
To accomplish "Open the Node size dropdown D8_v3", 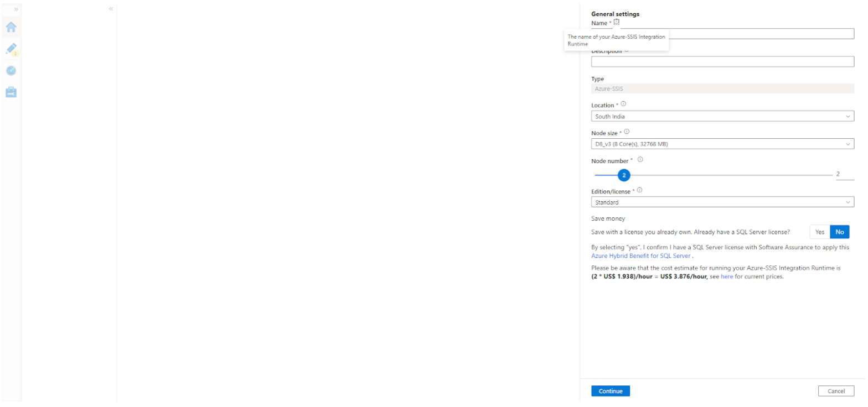I will pos(722,144).
